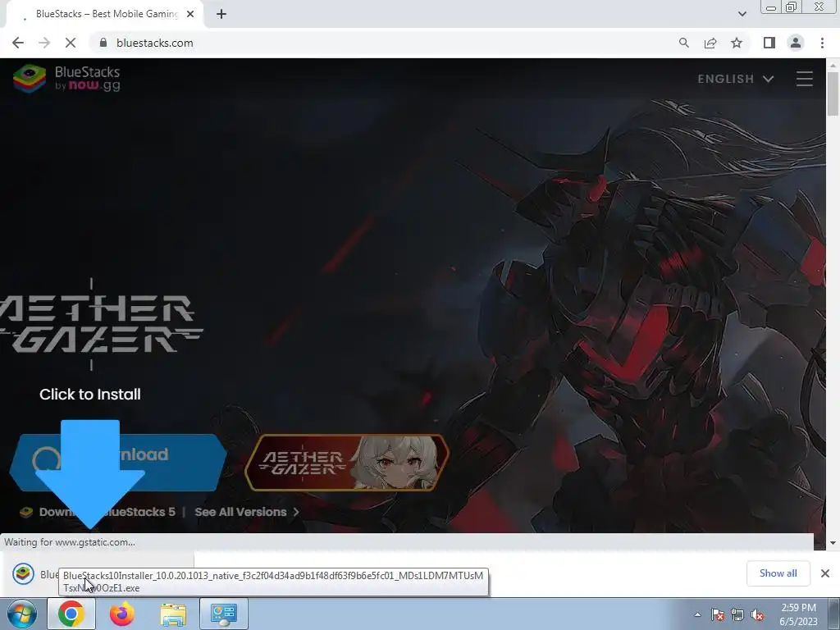Click the network tray icon
Screen dimensions: 840x630
click(x=737, y=614)
